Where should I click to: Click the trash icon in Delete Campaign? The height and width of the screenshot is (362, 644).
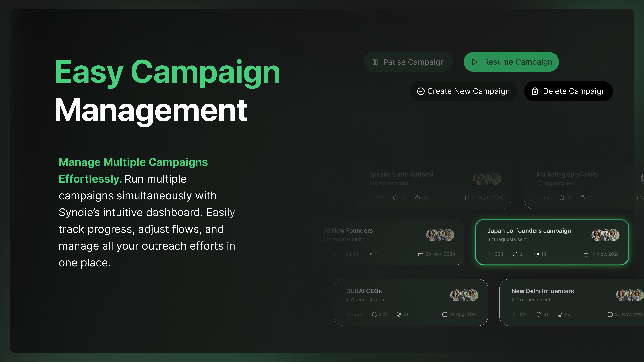pos(535,91)
